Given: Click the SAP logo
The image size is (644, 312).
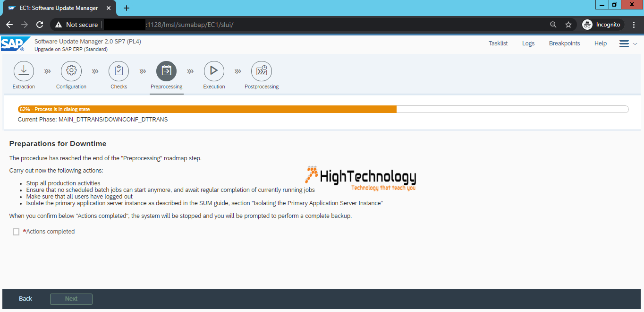Looking at the screenshot, I should [15, 44].
